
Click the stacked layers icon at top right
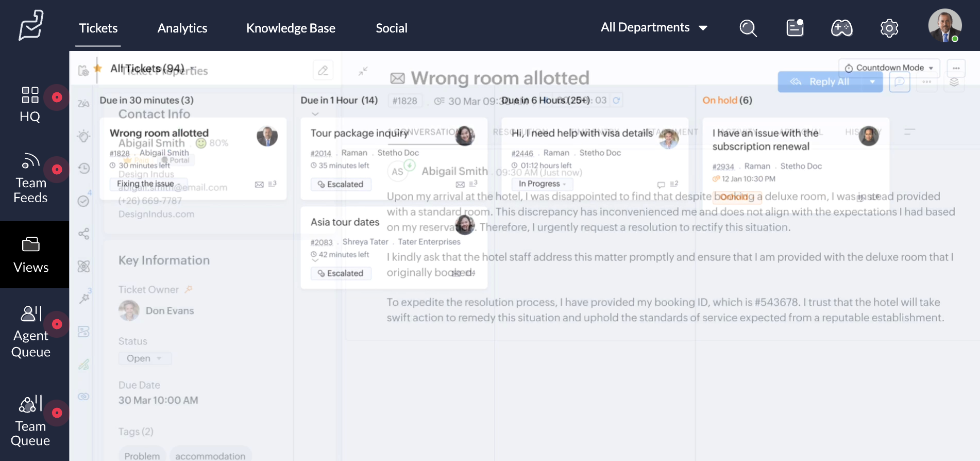[x=954, y=82]
